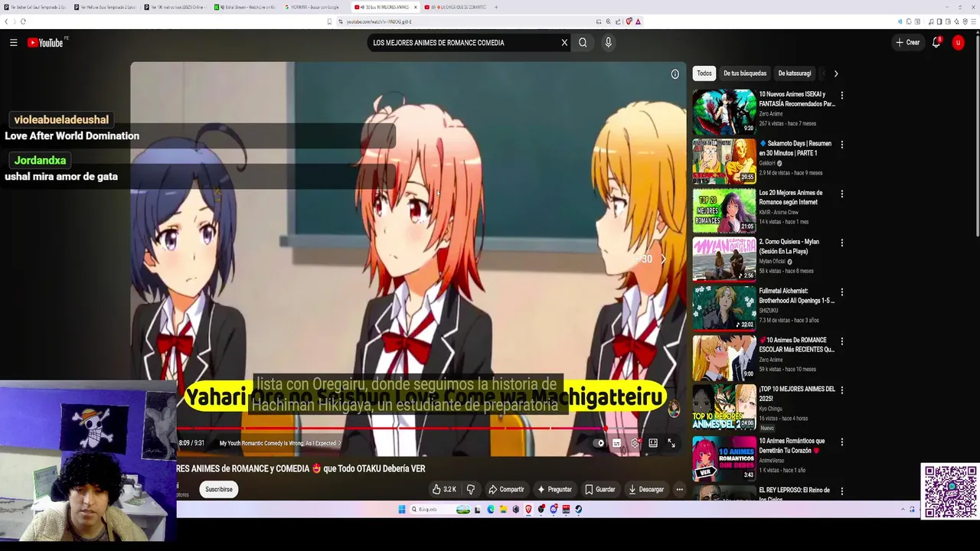Screen dimensions: 980x551
Task: Open options for the Fullmetal Alchemist video
Action: click(x=841, y=292)
